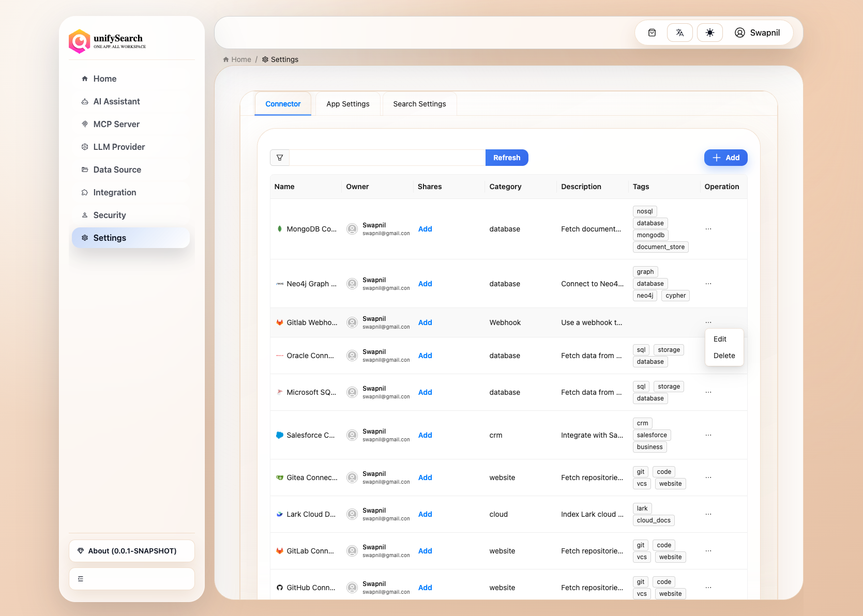Screen dimensions: 863x616
Task: Open the filter icon beside the search box
Action: point(280,158)
